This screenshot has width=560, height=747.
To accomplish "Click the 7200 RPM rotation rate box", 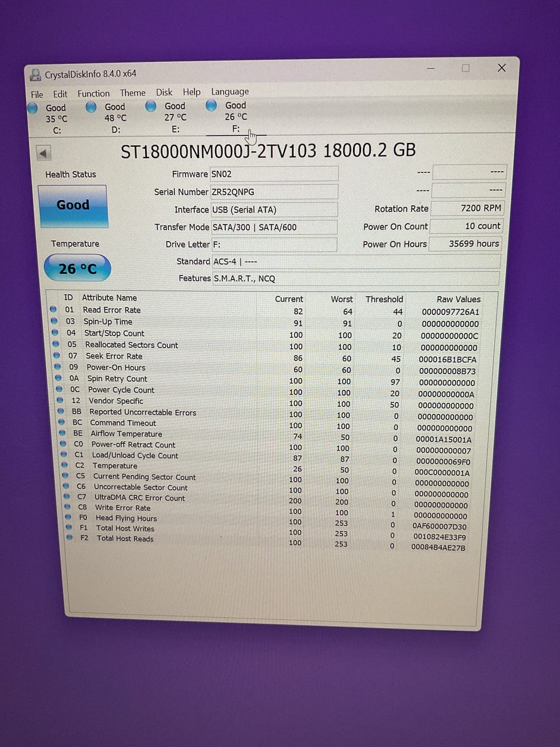I will pyautogui.click(x=466, y=208).
